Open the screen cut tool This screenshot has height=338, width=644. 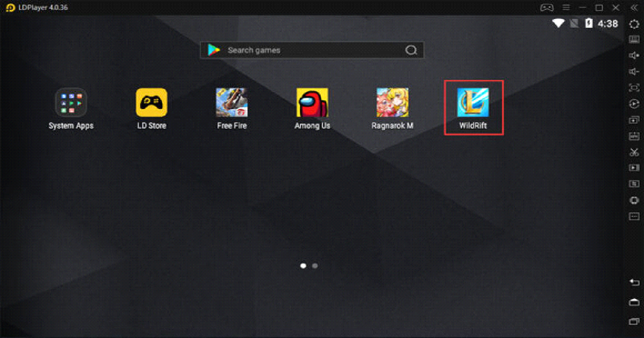point(634,152)
